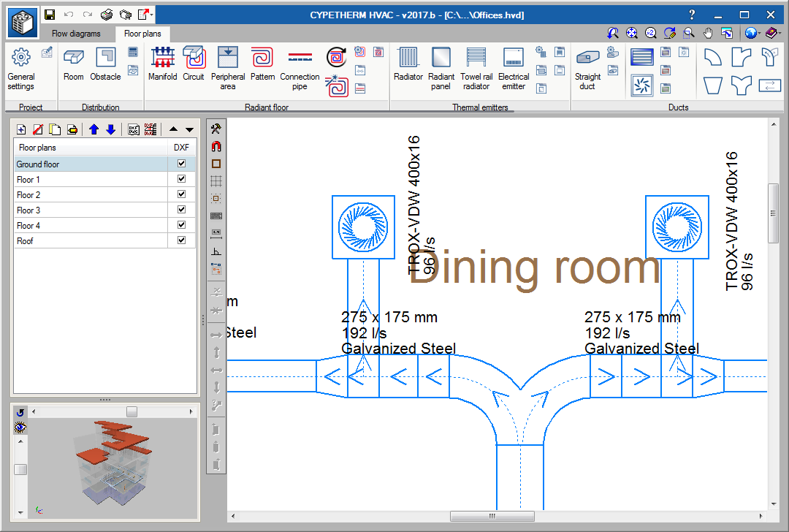Select Floor 3 in floor plans list
789x532 pixels.
click(28, 210)
